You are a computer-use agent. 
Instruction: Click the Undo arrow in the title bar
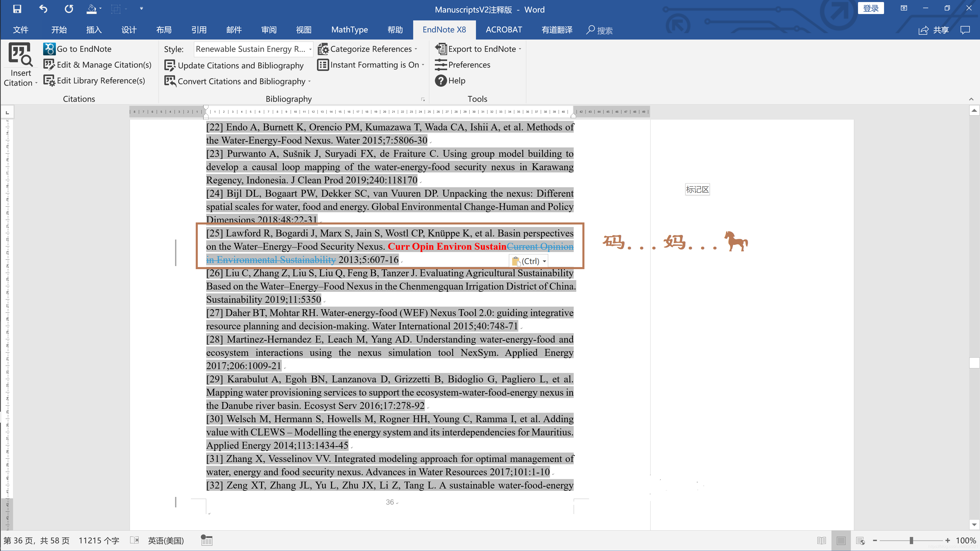tap(43, 9)
